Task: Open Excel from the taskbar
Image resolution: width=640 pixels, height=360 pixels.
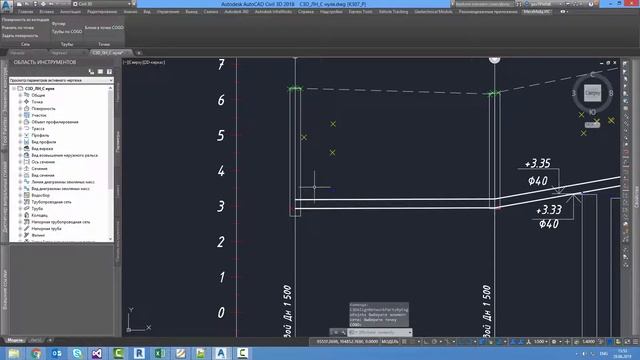Action: coord(159,353)
